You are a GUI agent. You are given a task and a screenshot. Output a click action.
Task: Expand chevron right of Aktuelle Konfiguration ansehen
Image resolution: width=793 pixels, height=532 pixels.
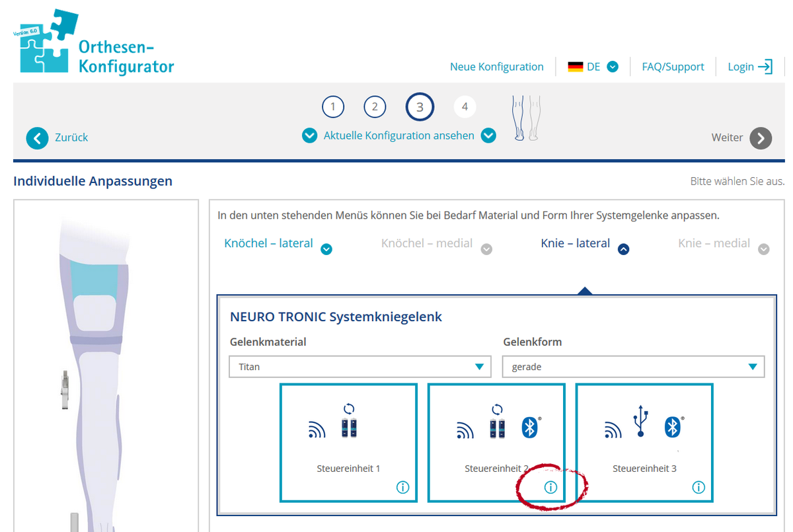pyautogui.click(x=488, y=135)
